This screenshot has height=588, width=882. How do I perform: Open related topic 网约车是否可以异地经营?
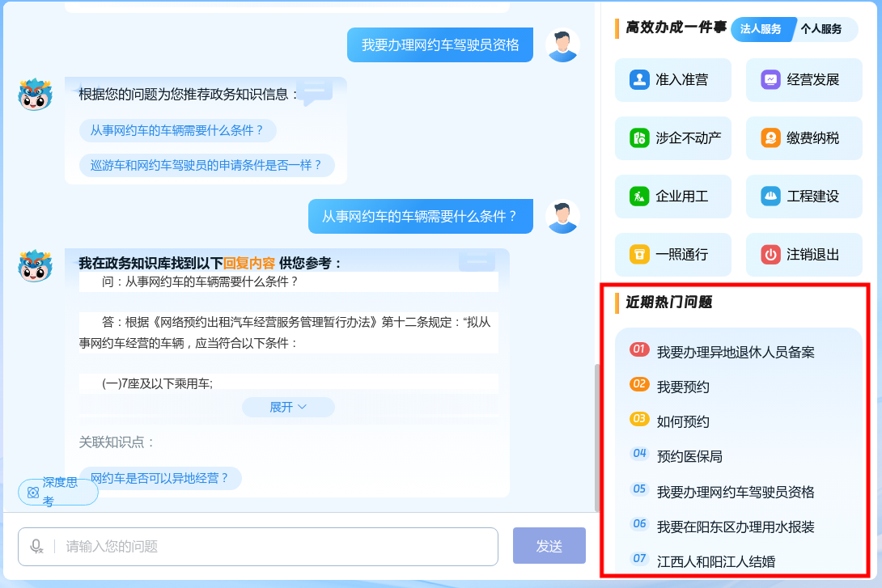(160, 478)
